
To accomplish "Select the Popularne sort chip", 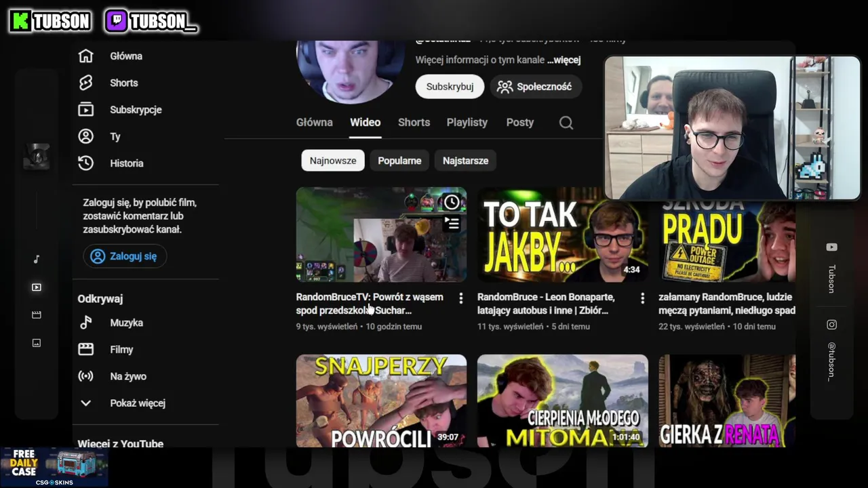I will [x=399, y=161].
